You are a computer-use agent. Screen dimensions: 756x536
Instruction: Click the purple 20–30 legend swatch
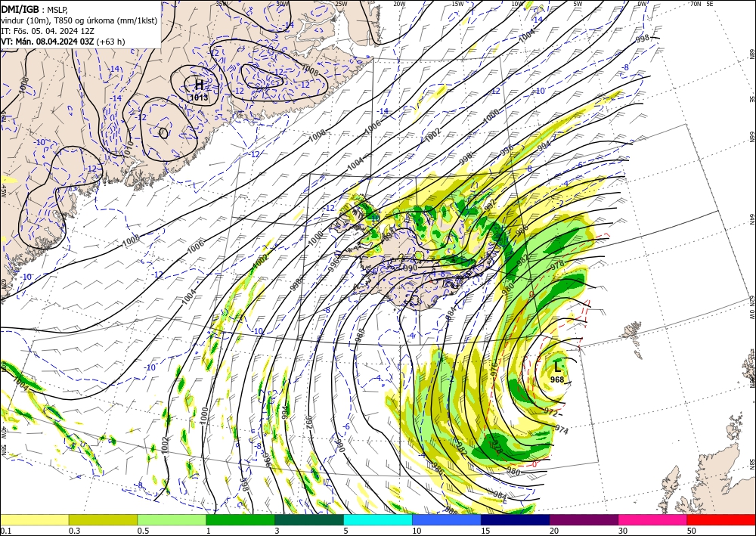pos(584,519)
